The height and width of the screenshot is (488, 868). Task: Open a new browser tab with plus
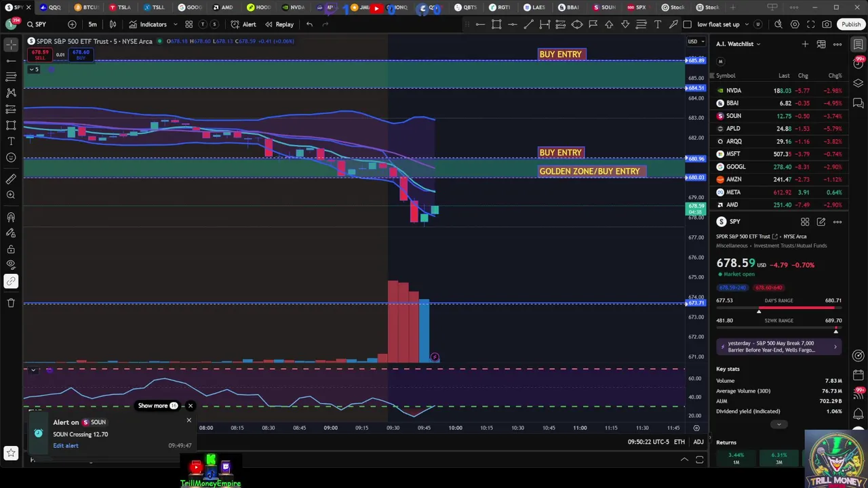(x=732, y=7)
